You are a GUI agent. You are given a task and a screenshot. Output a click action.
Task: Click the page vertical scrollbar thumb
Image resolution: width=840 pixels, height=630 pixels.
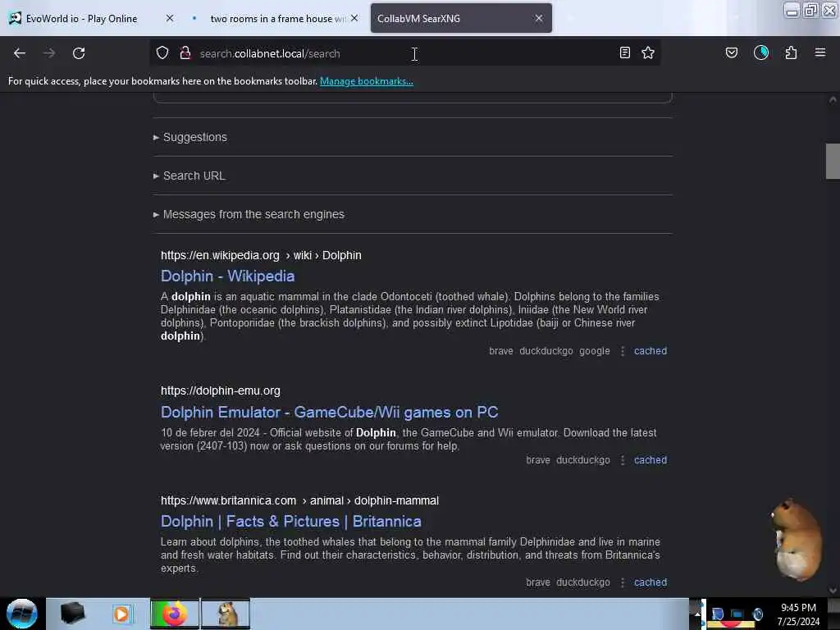(833, 161)
